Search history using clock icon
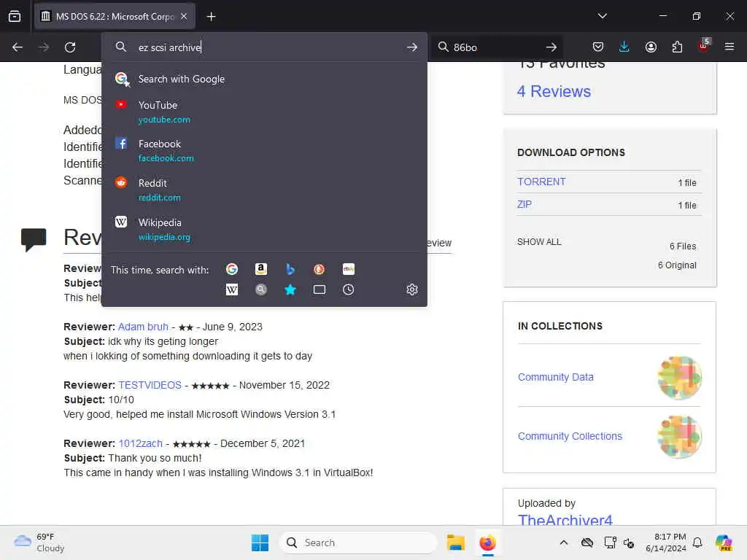The width and height of the screenshot is (747, 560). click(x=348, y=289)
